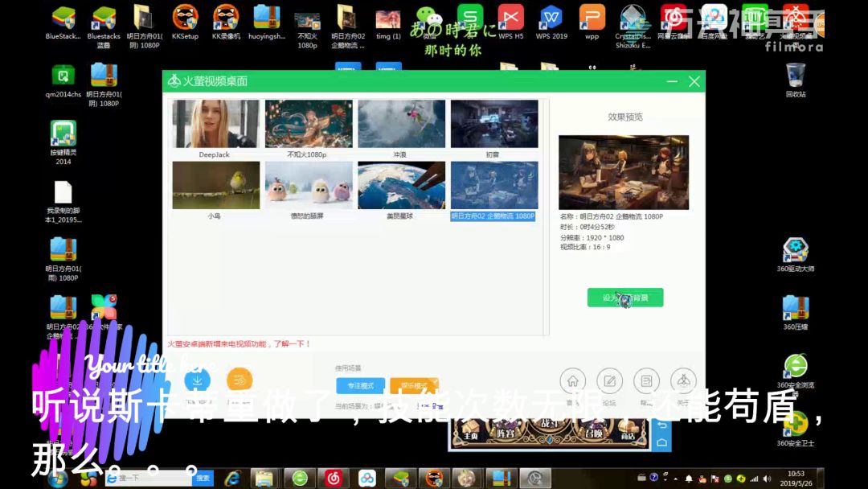Viewport: 868px width, 489px height.
Task: Pick the 美丽星球 earth thumbnail
Action: (x=400, y=186)
